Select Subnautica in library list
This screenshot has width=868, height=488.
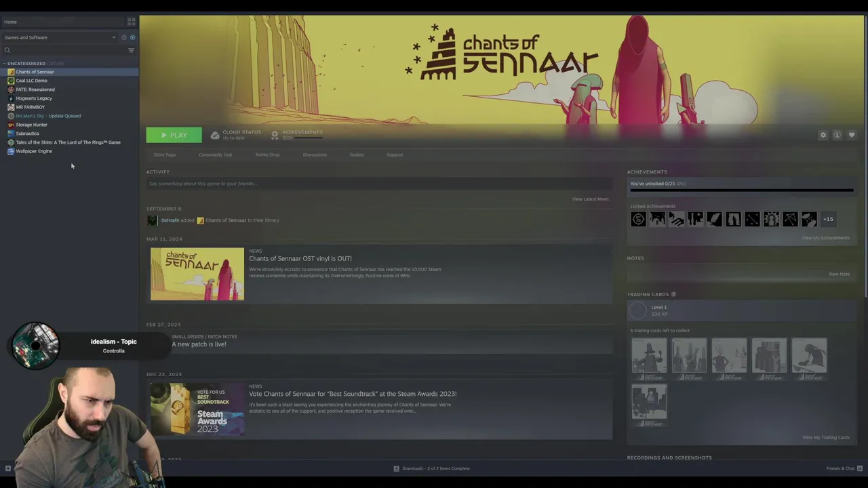point(69,134)
